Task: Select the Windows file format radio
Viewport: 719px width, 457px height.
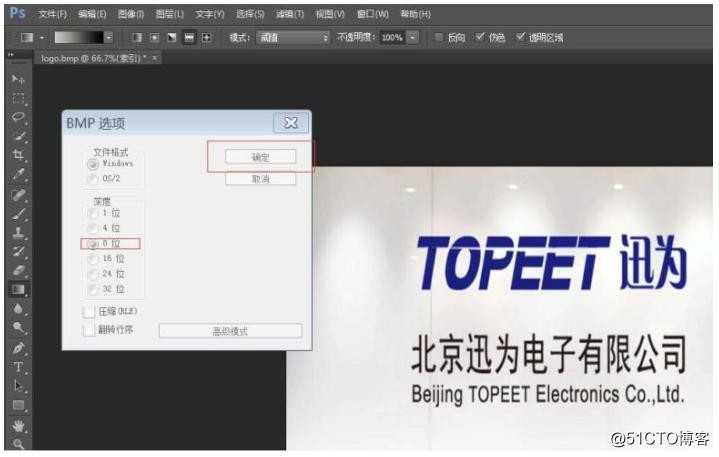Action: pyautogui.click(x=93, y=164)
